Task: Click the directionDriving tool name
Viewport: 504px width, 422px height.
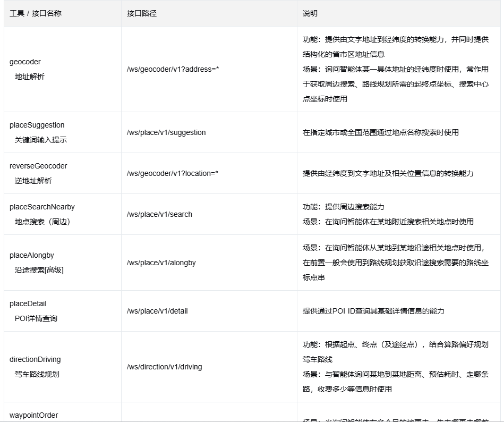Action: click(35, 360)
